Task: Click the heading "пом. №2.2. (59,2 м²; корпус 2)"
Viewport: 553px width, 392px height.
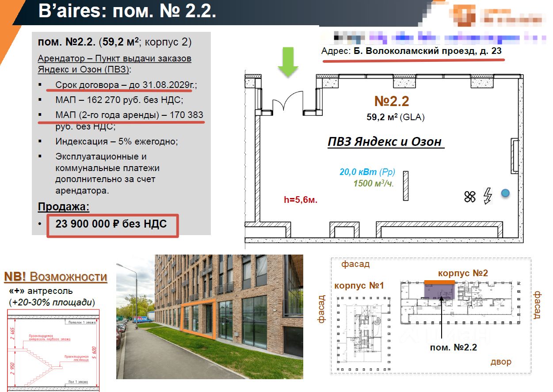Action: pyautogui.click(x=115, y=43)
